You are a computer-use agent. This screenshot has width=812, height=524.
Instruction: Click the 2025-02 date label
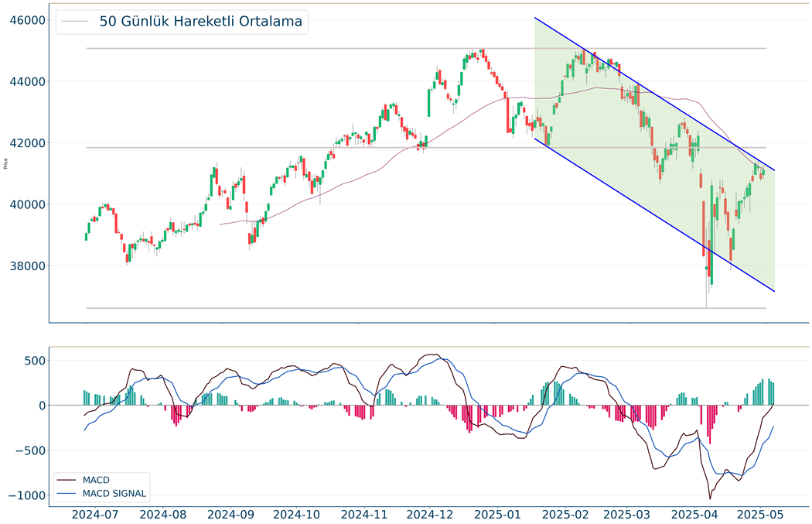(565, 515)
